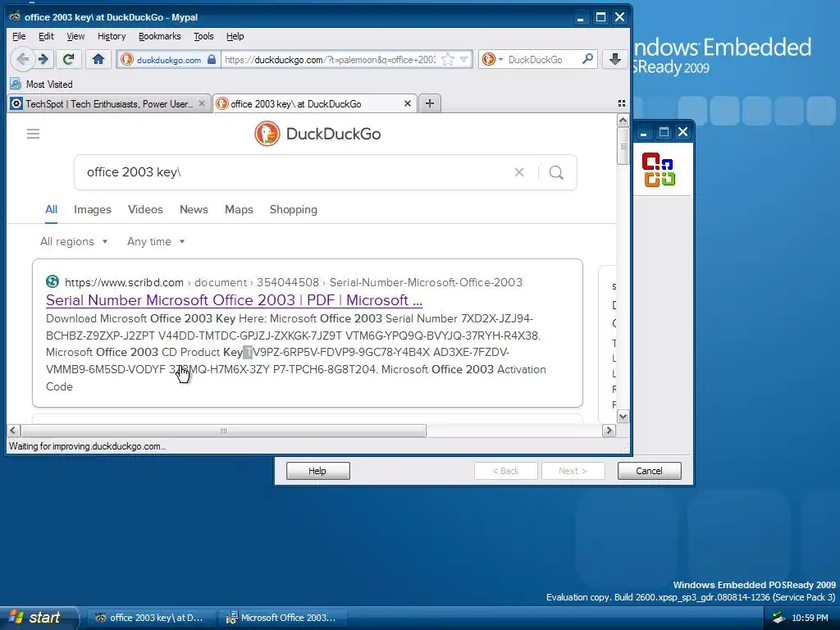The height and width of the screenshot is (630, 840).
Task: Click the padlock site security icon
Action: (212, 59)
